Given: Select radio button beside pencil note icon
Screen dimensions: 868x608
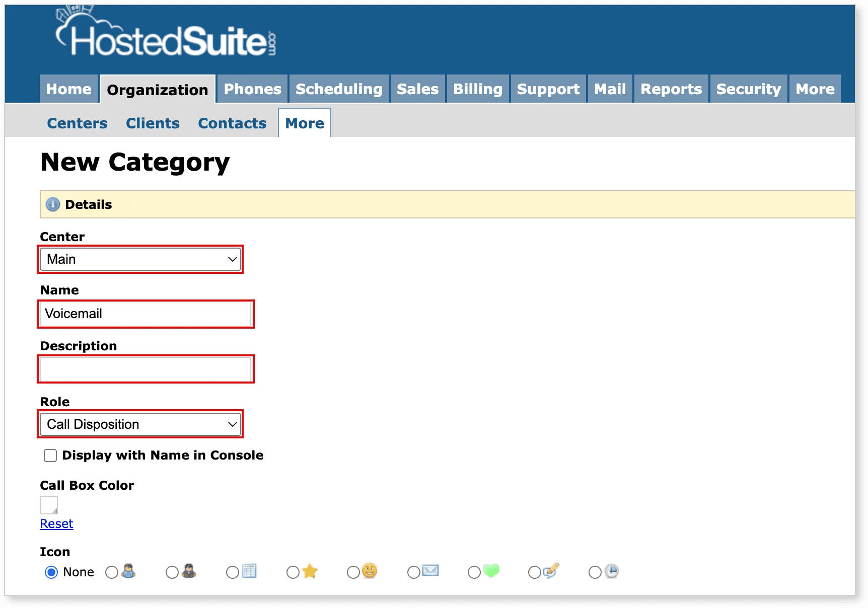Looking at the screenshot, I should [535, 572].
